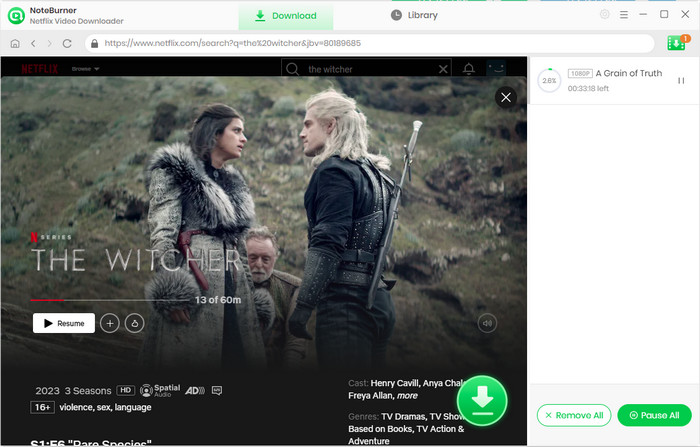700x447 pixels.
Task: Click the 13 of 60m progress label
Action: (218, 300)
